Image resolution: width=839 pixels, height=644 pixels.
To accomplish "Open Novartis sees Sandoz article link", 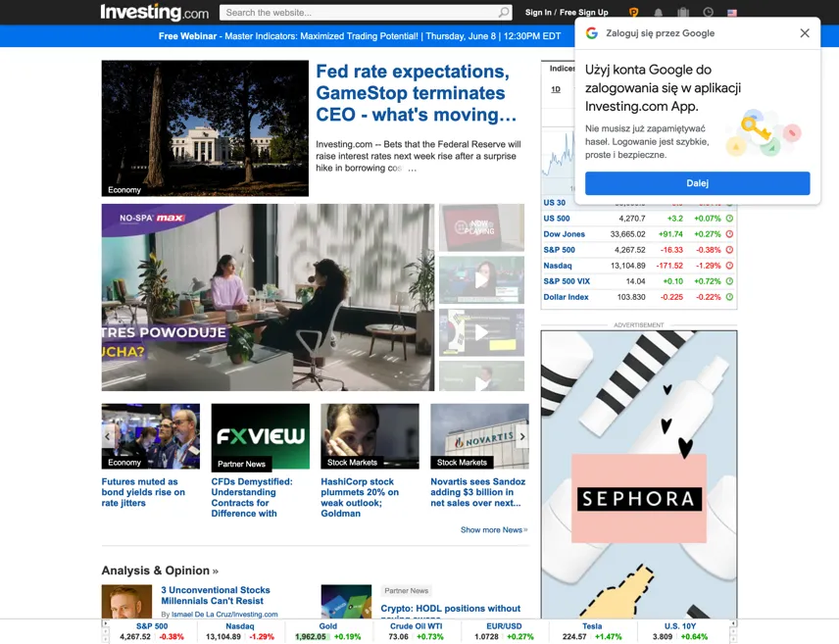I will tap(478, 492).
